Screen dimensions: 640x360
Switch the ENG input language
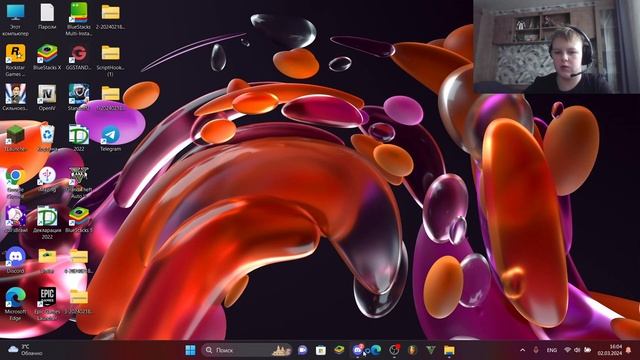coord(552,350)
